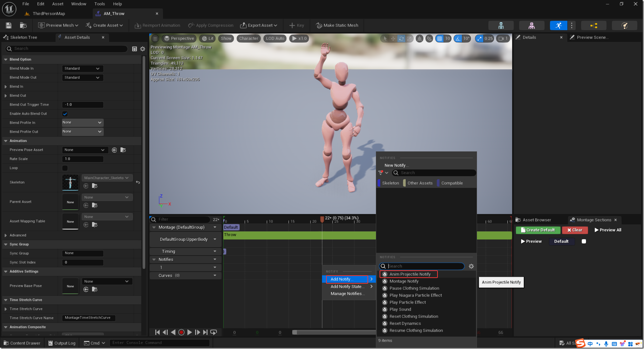Open the Asset menu

pyautogui.click(x=58, y=4)
